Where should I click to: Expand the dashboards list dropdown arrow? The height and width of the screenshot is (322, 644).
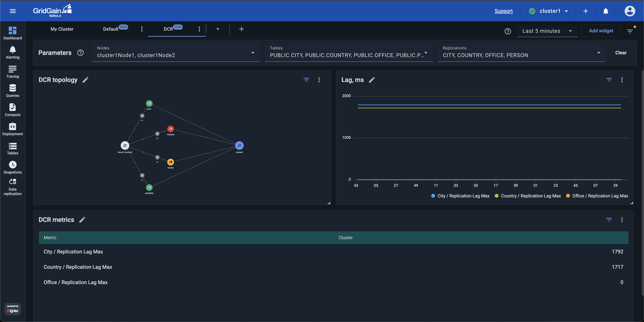(x=218, y=29)
